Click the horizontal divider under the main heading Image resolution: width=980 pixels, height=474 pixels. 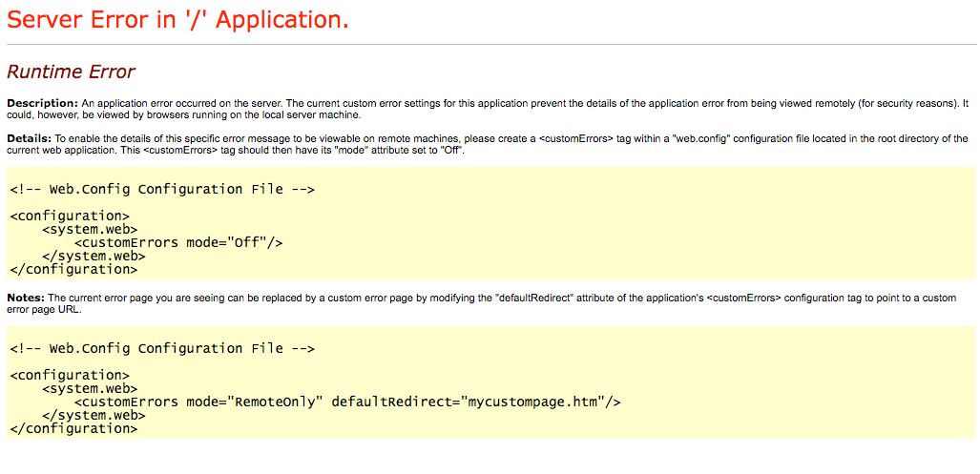pyautogui.click(x=490, y=44)
